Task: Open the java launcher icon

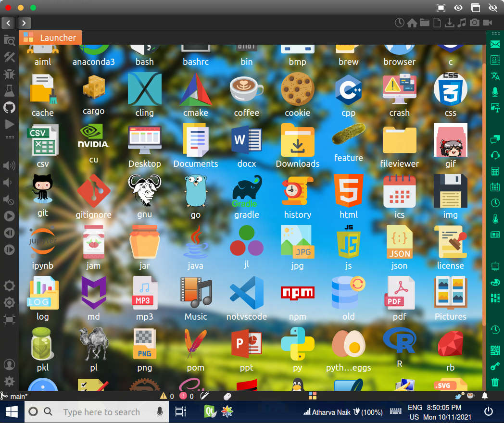Action: (x=195, y=242)
